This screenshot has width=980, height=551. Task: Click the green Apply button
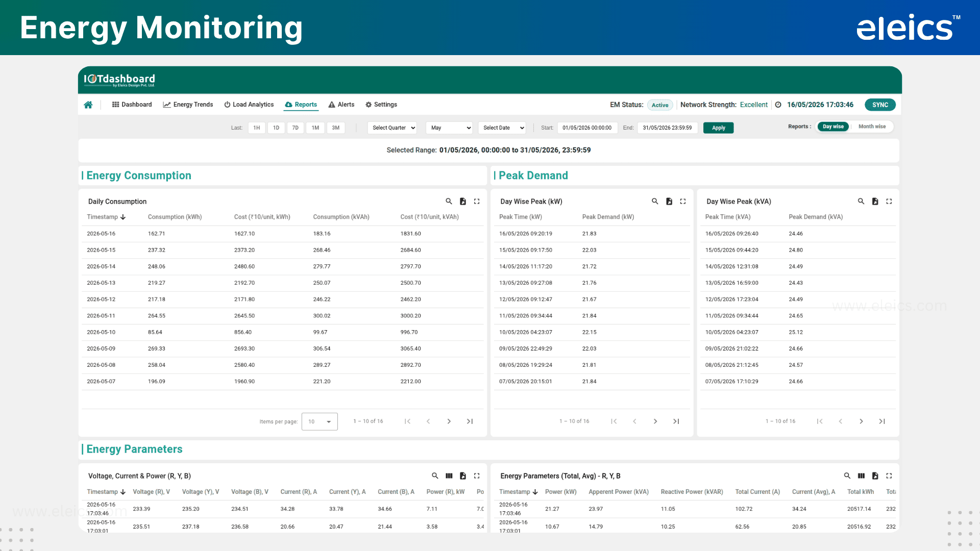tap(719, 128)
